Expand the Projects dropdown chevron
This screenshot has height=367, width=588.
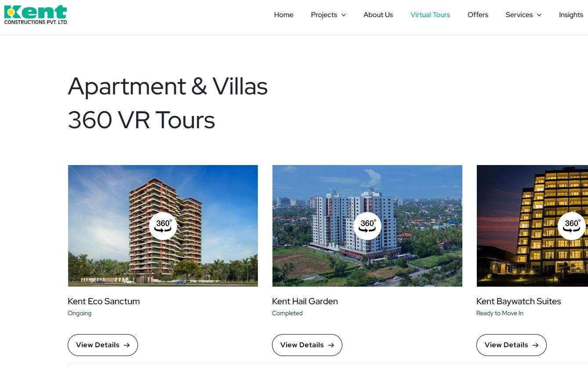pos(344,15)
